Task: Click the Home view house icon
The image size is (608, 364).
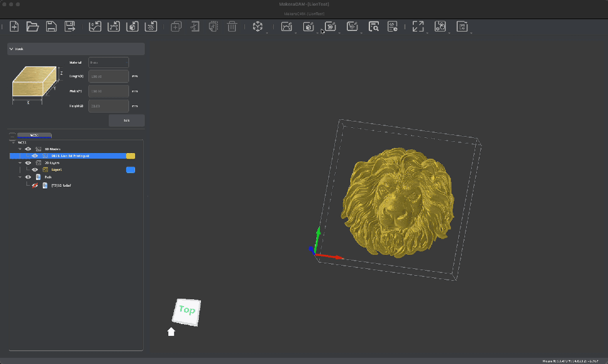Action: point(171,332)
